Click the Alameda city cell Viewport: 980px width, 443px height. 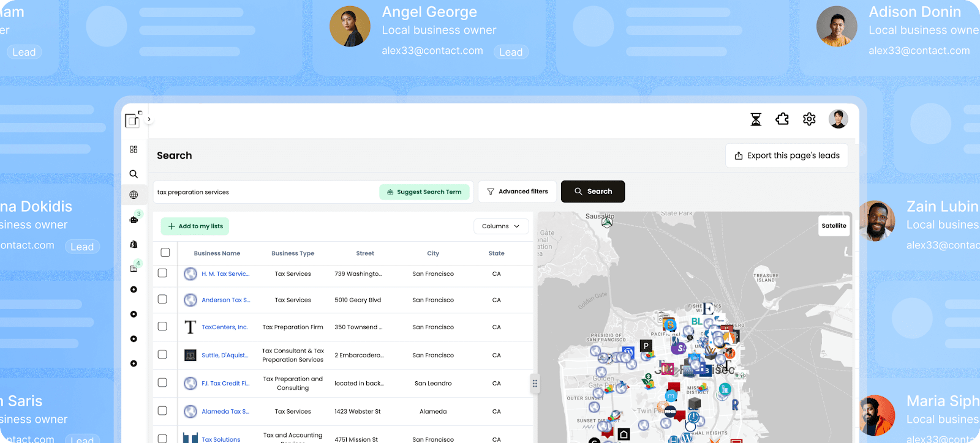click(x=433, y=412)
